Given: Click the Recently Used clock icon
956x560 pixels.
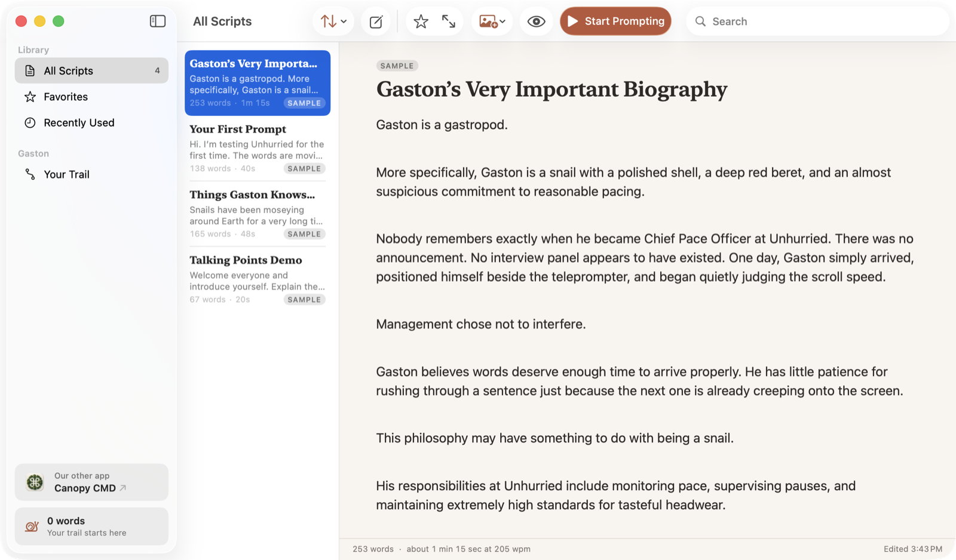Looking at the screenshot, I should 30,122.
